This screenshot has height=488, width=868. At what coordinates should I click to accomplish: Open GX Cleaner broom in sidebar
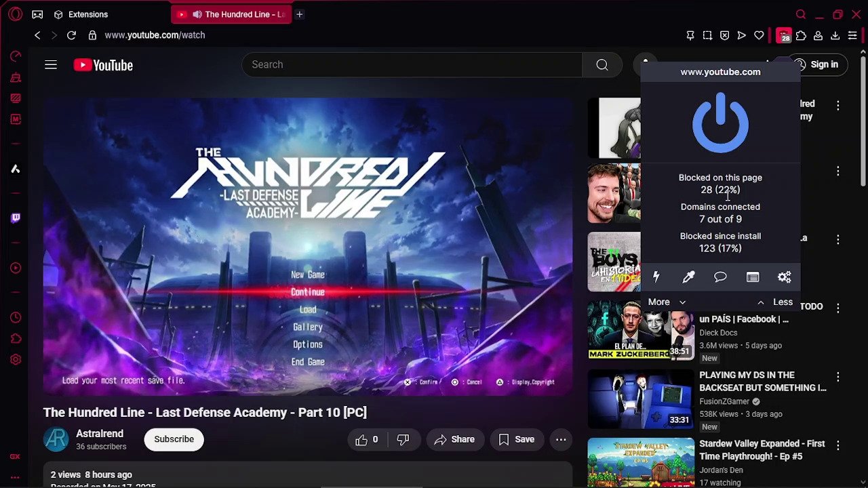[16, 78]
